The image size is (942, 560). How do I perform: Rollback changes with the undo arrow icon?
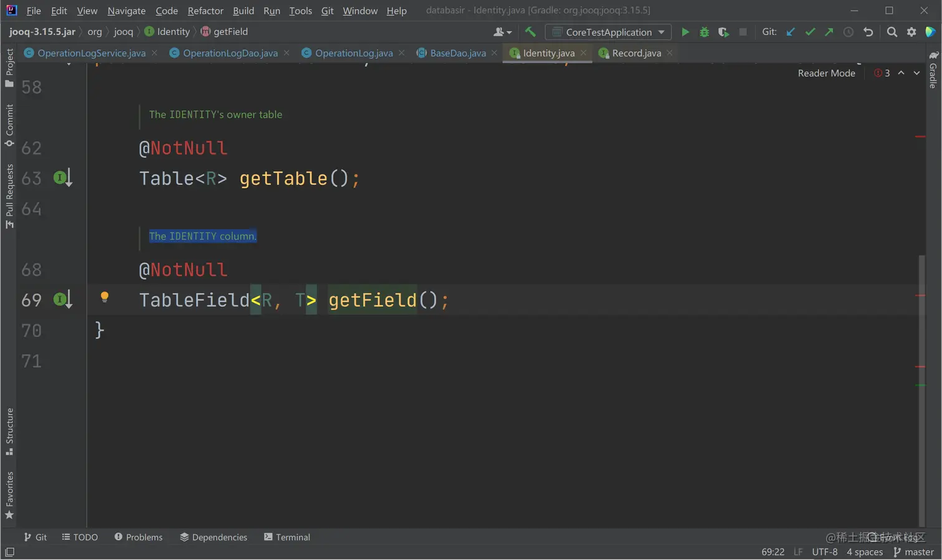tap(868, 32)
